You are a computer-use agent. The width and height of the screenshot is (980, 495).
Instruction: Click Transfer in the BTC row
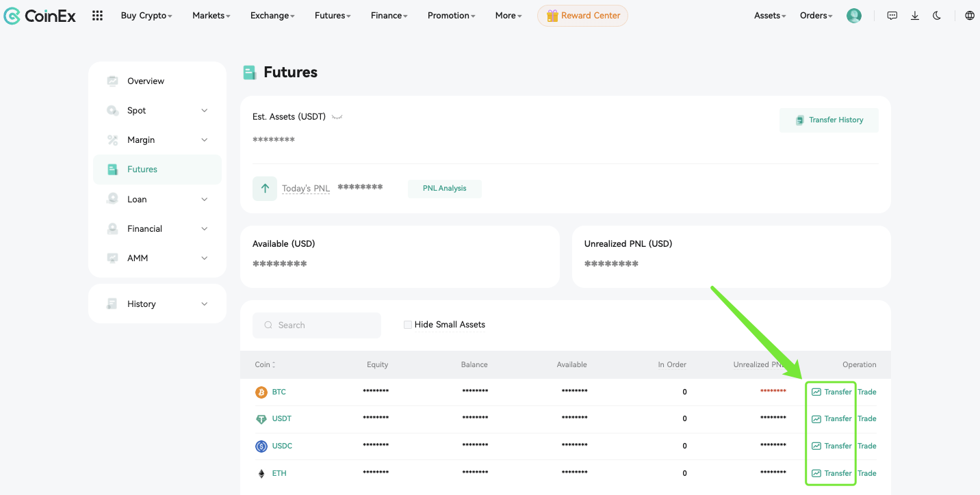click(838, 392)
